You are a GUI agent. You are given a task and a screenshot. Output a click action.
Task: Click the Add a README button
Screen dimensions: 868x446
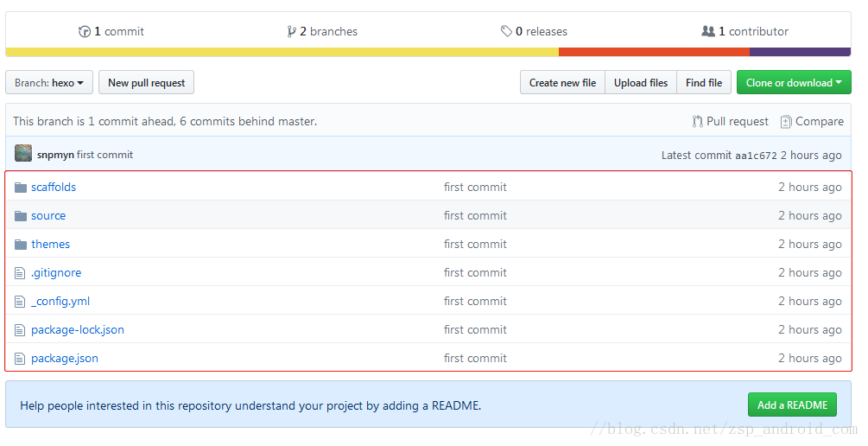(x=792, y=405)
